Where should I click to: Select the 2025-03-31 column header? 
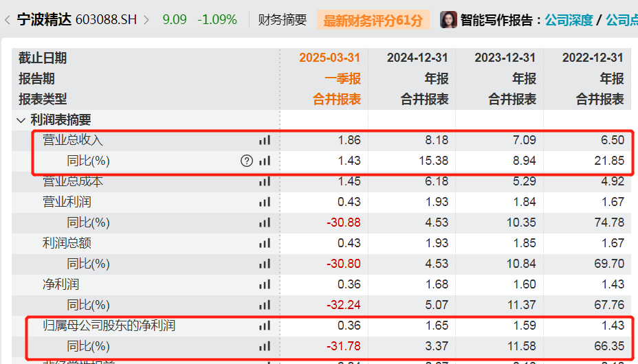point(329,58)
